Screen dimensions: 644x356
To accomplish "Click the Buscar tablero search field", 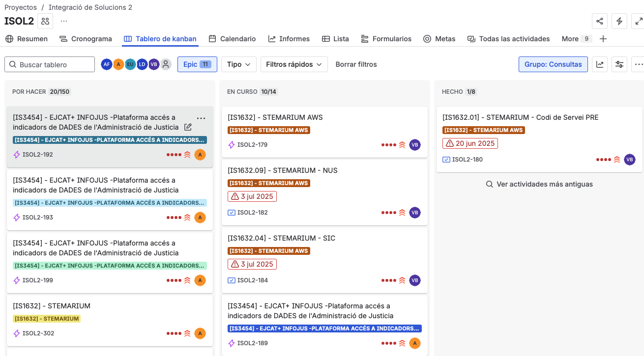I will (x=50, y=64).
